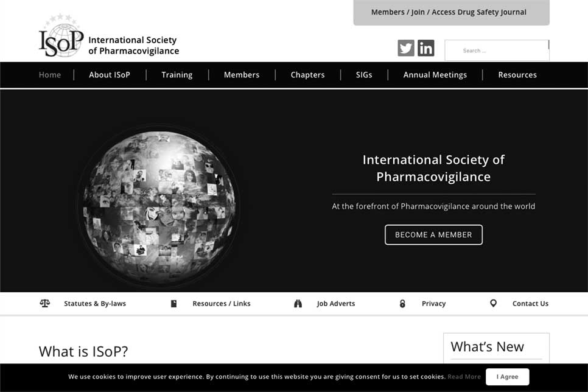Click the photo mosaic globe image
Screen dimensions: 588x392
159,206
